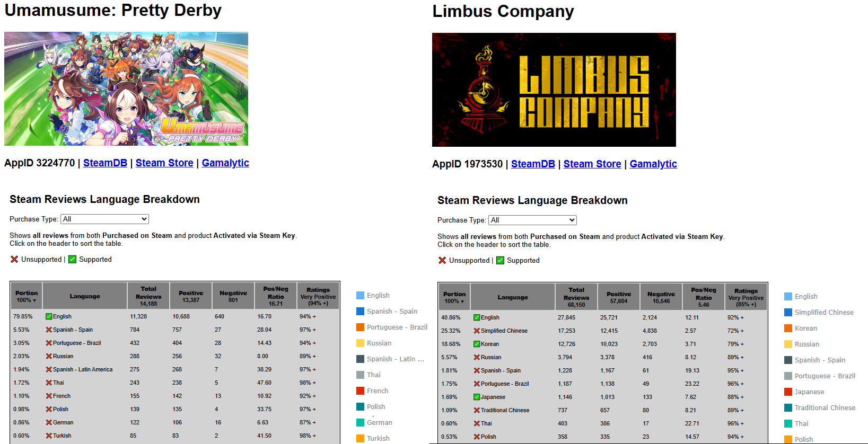The height and width of the screenshot is (444, 868).
Task: Toggle Traditional Chinese swatch in Limbus legend
Action: 788,407
